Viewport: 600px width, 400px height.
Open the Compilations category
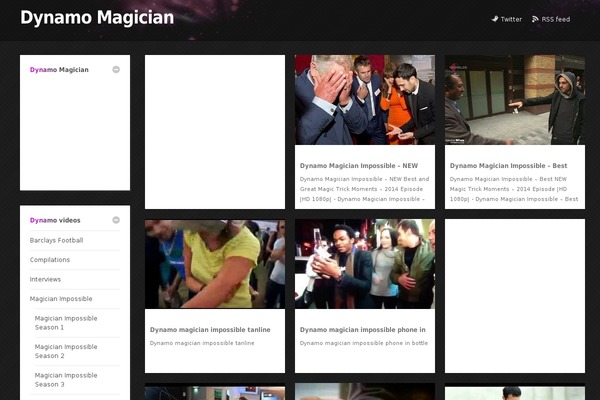click(x=50, y=260)
